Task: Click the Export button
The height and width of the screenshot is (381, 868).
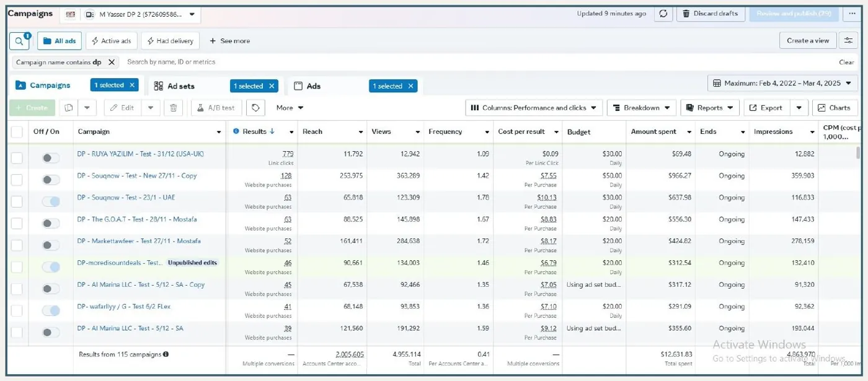Action: (767, 108)
